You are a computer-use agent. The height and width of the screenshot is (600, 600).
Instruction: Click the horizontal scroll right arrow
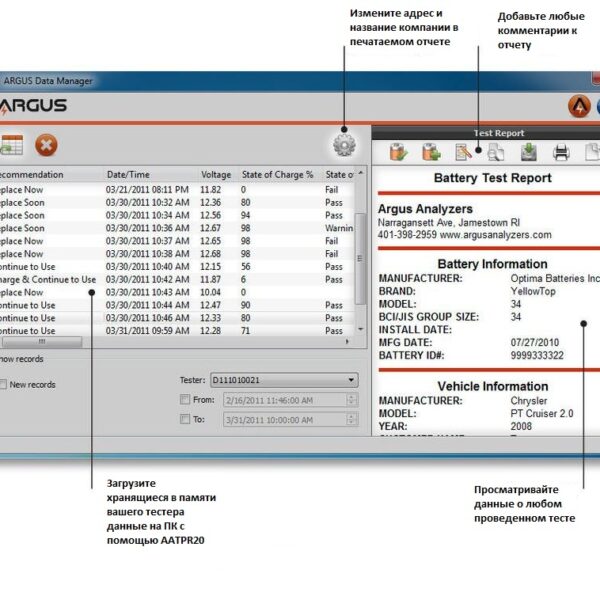(347, 341)
